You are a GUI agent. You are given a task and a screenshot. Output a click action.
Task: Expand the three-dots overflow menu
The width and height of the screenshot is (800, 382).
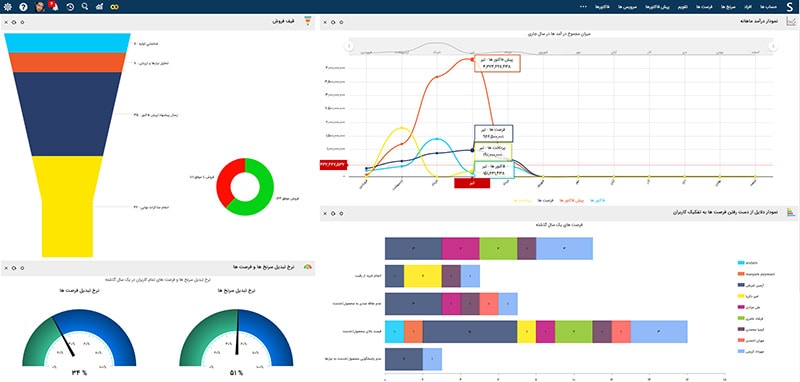583,7
